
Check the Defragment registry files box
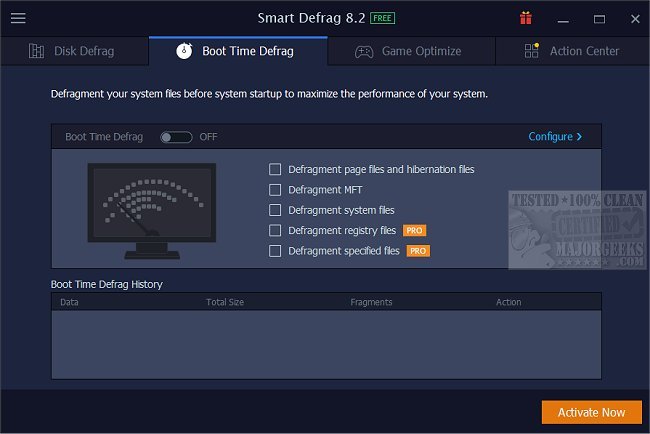click(x=275, y=231)
